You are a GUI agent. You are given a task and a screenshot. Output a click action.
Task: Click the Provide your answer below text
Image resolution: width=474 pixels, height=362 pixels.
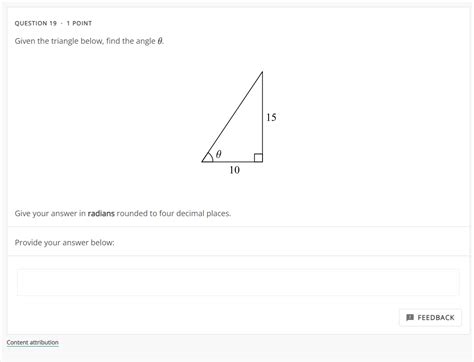(64, 243)
